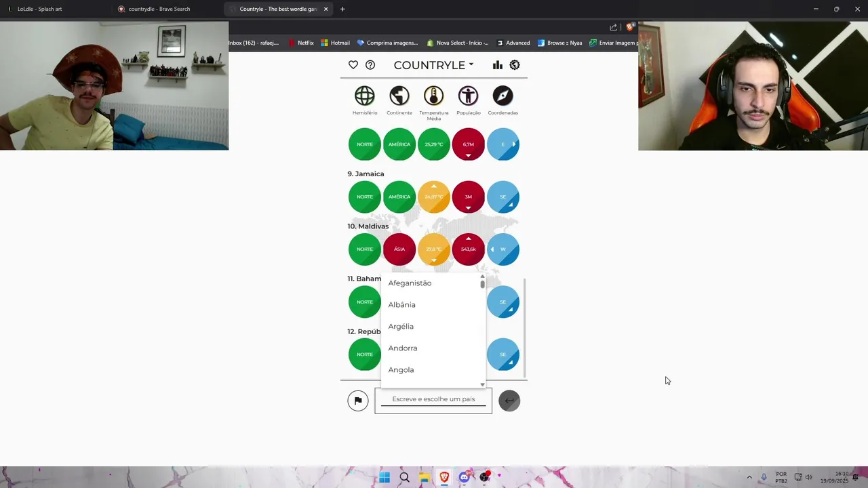Image resolution: width=868 pixels, height=488 pixels.
Task: Click Maldivas' 543,6k population circle
Action: (x=468, y=249)
